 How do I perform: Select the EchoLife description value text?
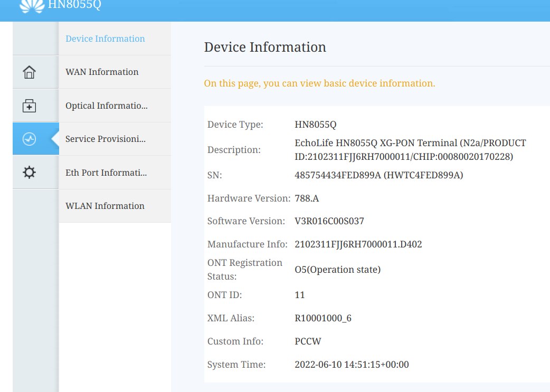[411, 150]
